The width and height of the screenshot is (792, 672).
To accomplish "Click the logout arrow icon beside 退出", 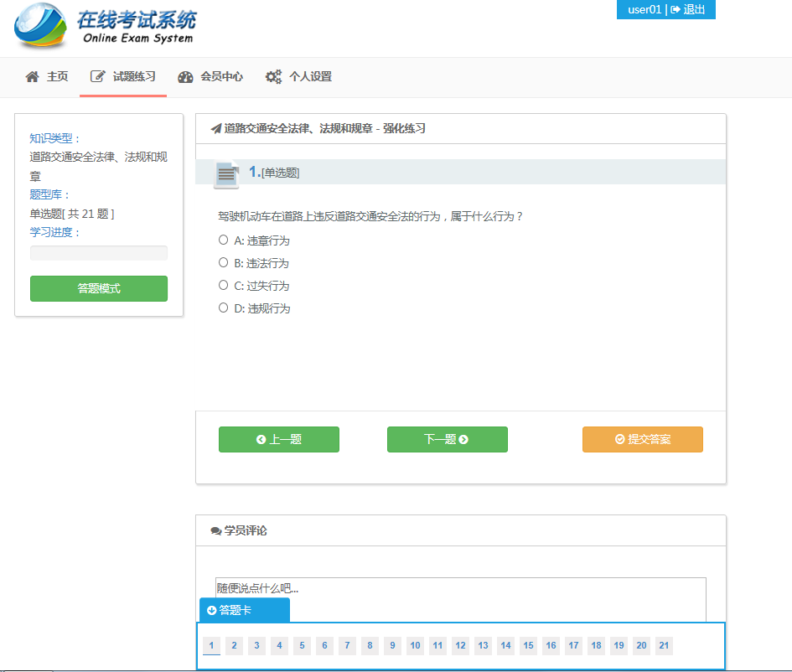I will [676, 9].
